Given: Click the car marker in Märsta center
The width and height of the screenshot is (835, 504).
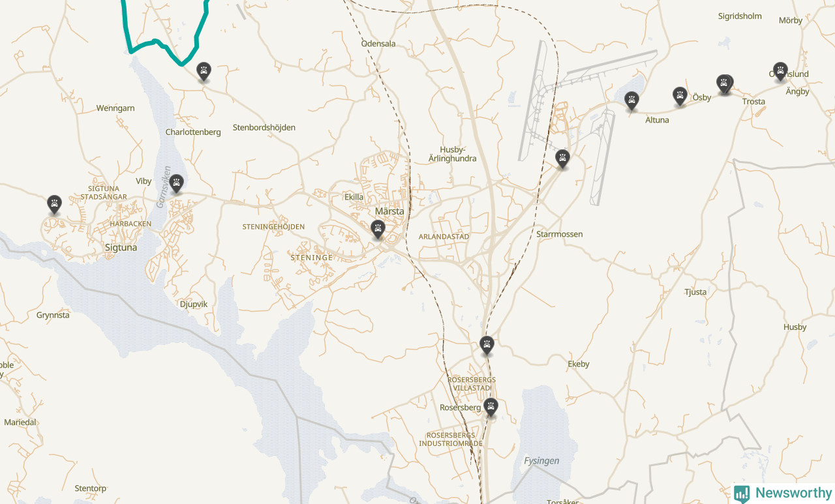Looking at the screenshot, I should [x=378, y=229].
